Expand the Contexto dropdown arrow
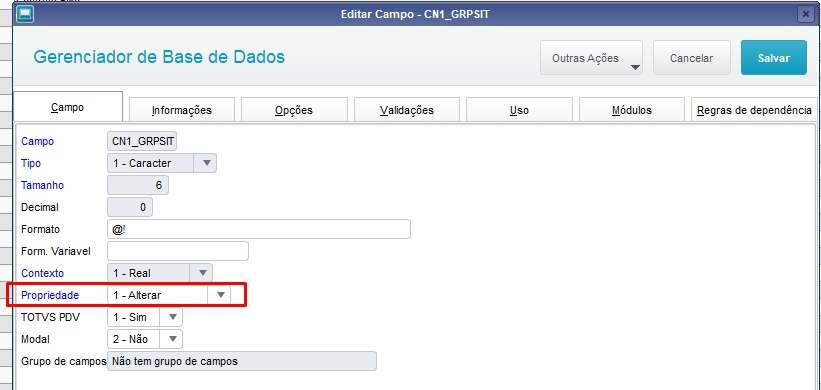821x390 pixels. (202, 273)
